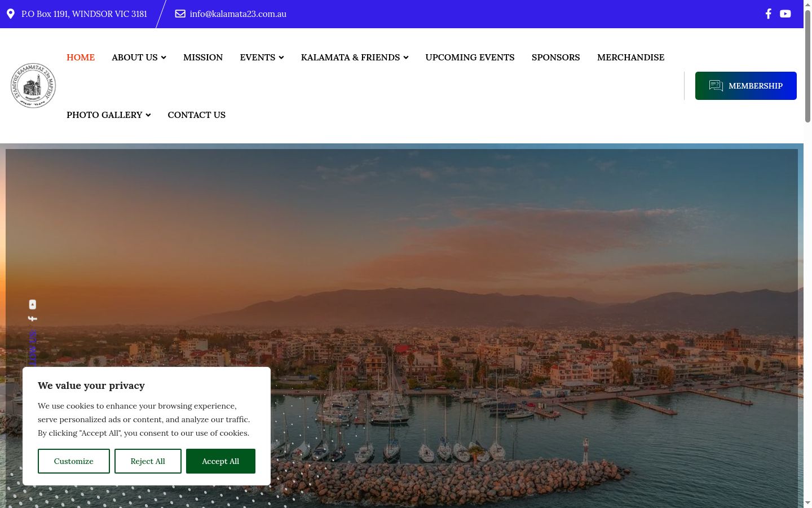Click the info@kalamata23.com.au email link

(x=238, y=14)
